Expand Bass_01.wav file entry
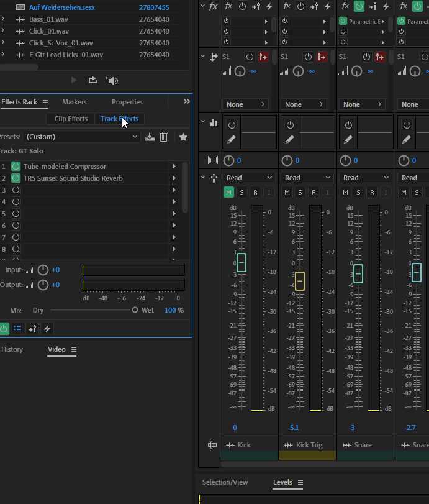429x504 pixels. pos(3,19)
